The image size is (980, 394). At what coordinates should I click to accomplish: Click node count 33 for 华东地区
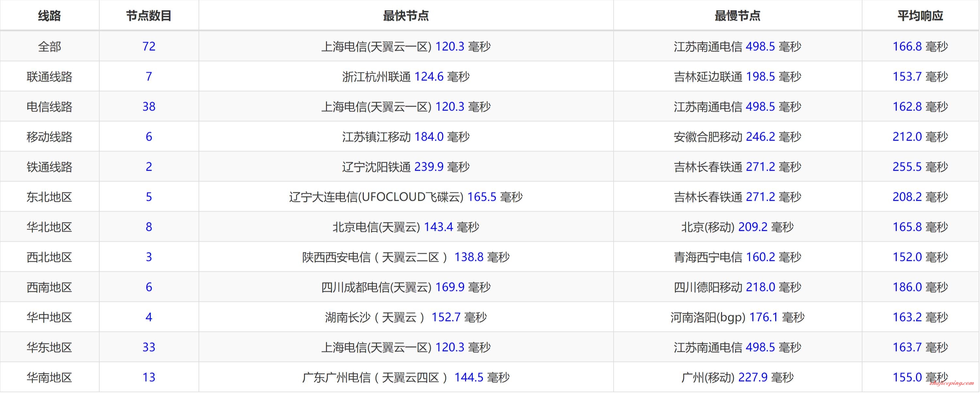pos(149,348)
